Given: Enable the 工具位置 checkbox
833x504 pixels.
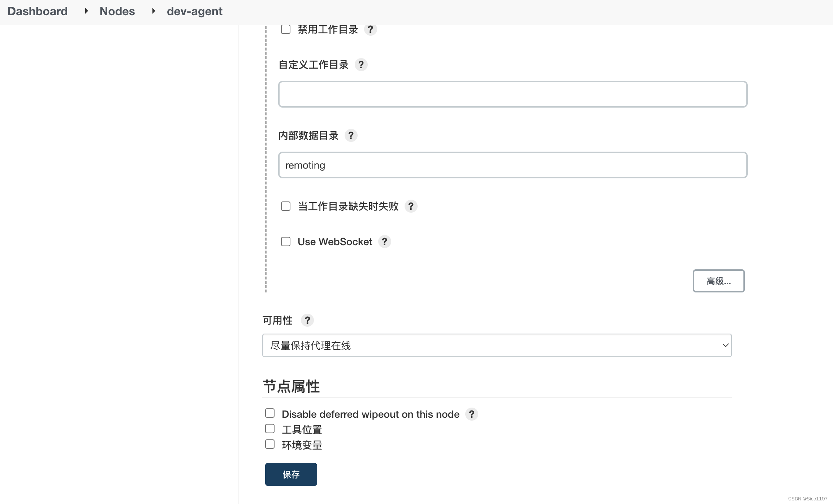Looking at the screenshot, I should pos(270,429).
